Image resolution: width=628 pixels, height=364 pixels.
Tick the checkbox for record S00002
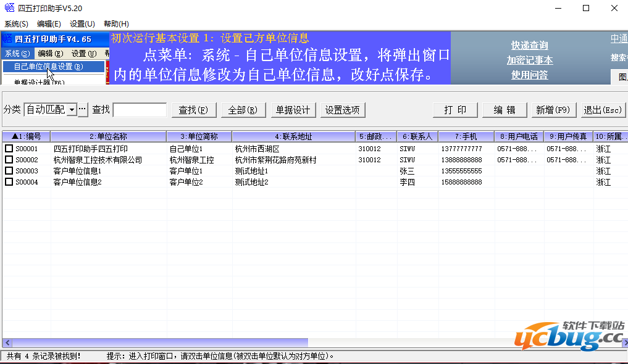[x=9, y=160]
